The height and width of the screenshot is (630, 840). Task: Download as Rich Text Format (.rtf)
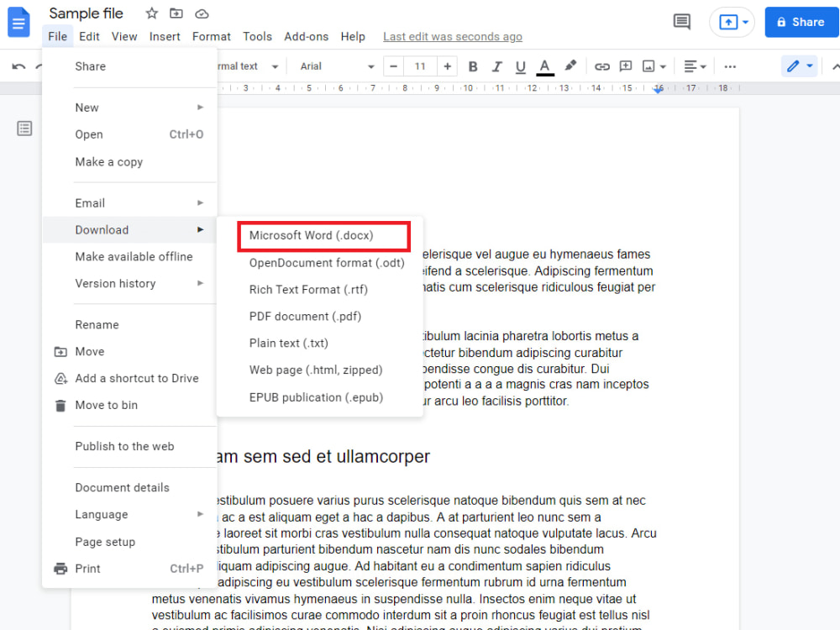pyautogui.click(x=320, y=290)
